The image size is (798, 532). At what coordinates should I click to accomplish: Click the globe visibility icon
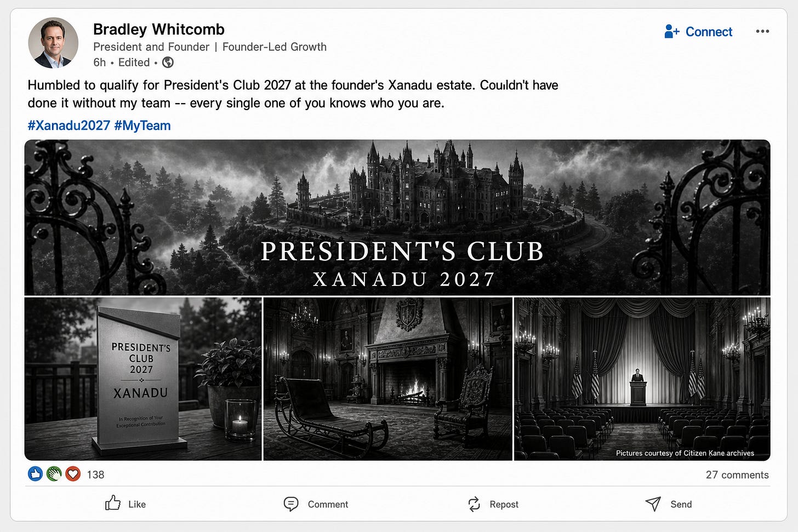[x=168, y=62]
